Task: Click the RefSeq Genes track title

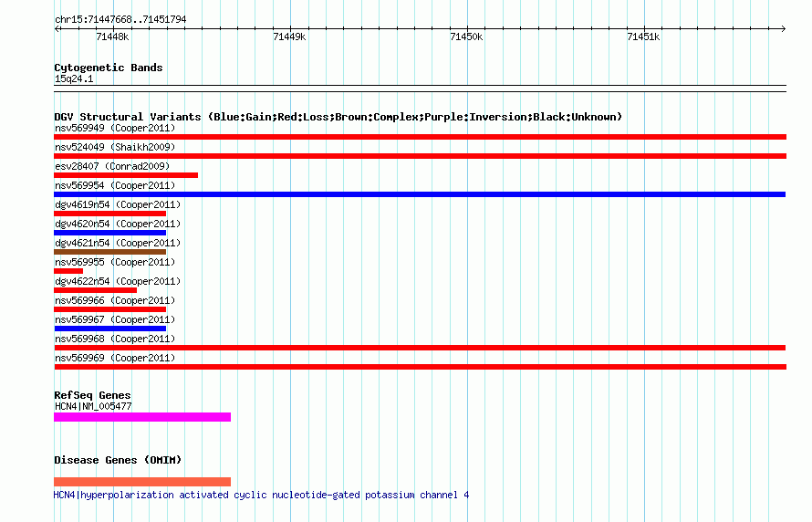Action: click(93, 395)
